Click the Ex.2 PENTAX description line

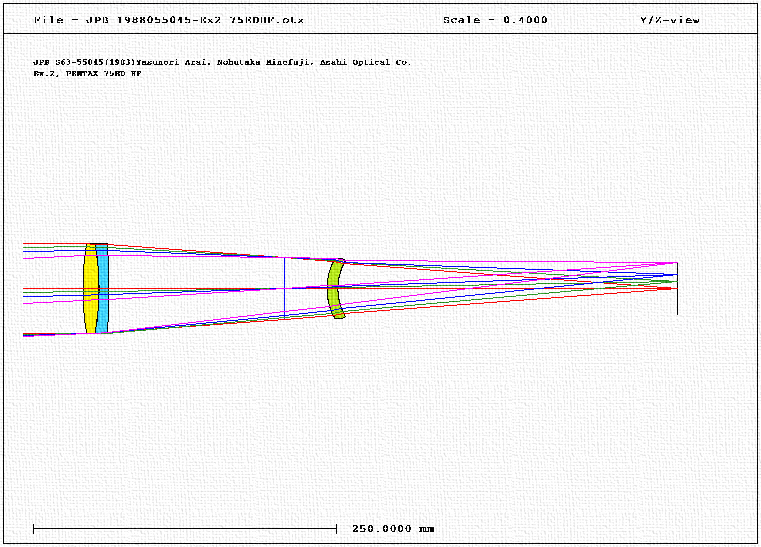87,74
